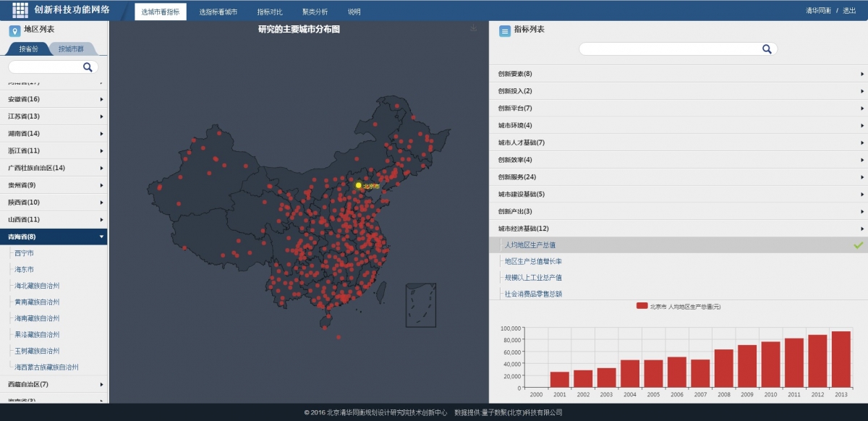This screenshot has height=421, width=868.
Task: Click the indicator list search input field
Action: click(669, 49)
